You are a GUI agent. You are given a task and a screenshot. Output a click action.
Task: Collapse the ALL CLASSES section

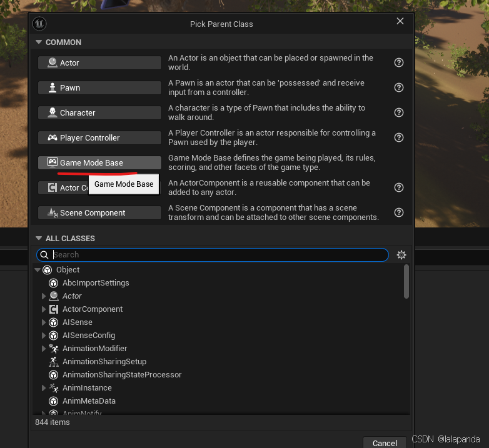[x=39, y=238]
